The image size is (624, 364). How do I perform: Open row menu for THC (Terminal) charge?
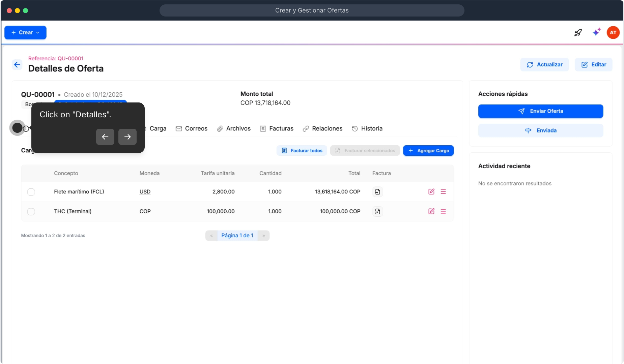click(443, 211)
